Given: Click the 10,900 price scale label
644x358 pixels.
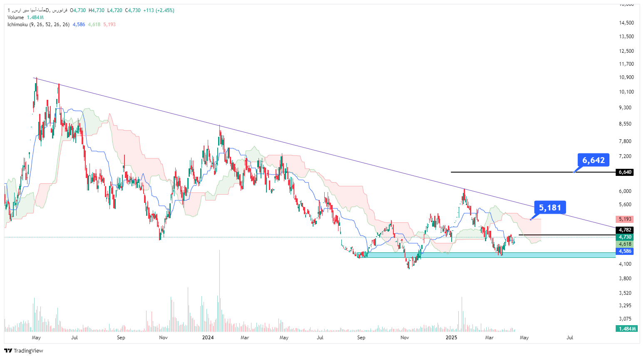Looking at the screenshot, I should coord(627,77).
